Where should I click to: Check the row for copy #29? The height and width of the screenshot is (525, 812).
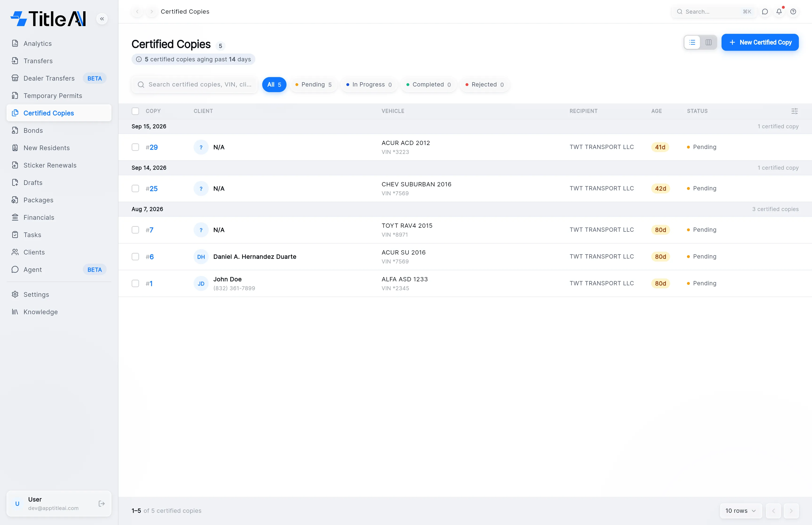135,147
